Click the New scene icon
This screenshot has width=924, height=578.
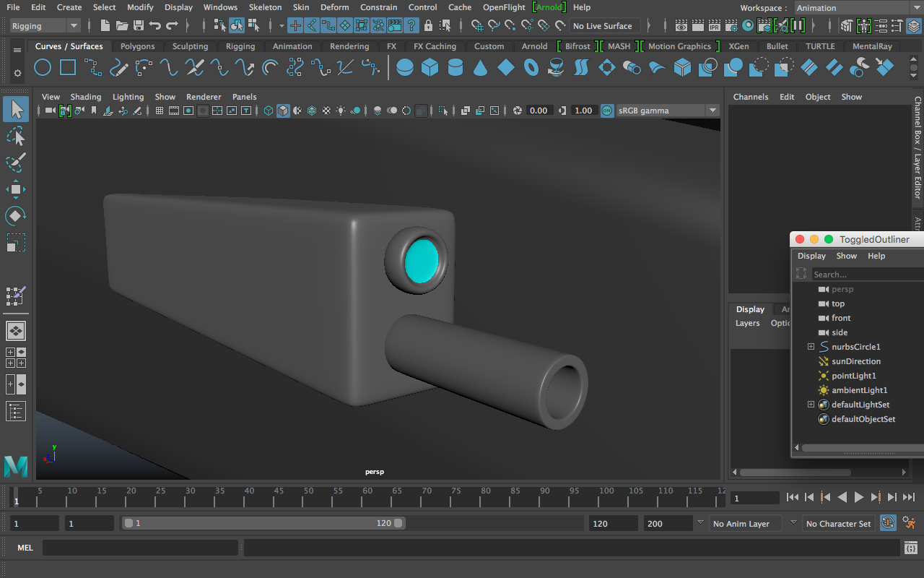click(x=105, y=26)
